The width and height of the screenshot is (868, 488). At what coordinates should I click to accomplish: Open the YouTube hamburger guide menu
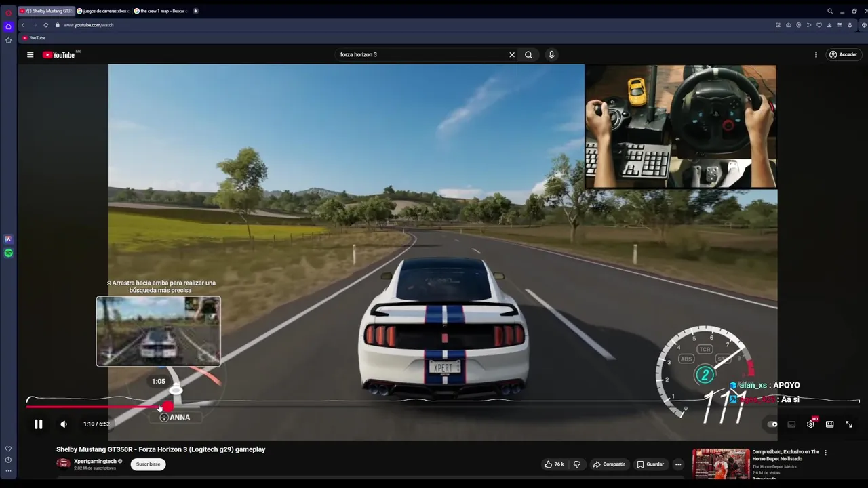pos(30,55)
